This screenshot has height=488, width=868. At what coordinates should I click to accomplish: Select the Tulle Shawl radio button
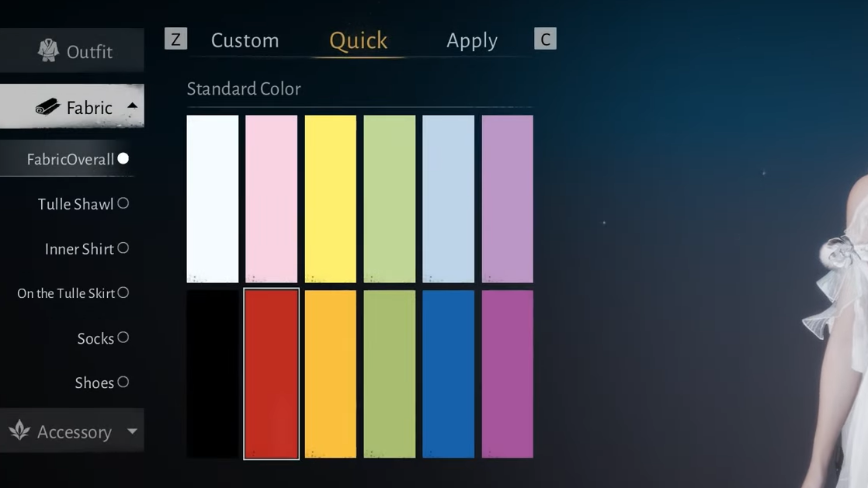pyautogui.click(x=123, y=203)
